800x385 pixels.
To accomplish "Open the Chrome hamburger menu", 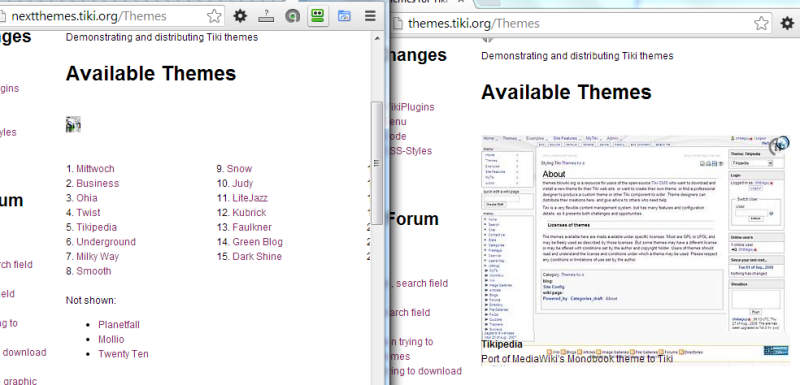I will 370,16.
